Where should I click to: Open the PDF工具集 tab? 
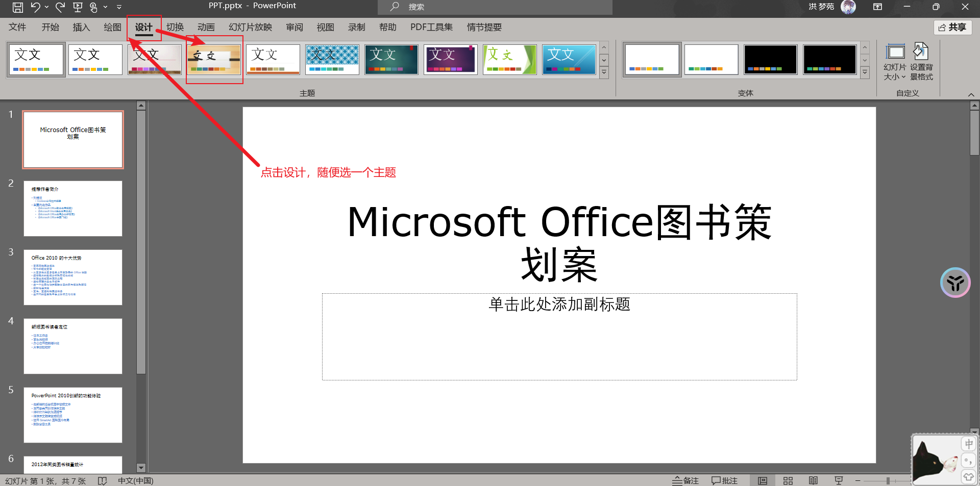point(431,27)
